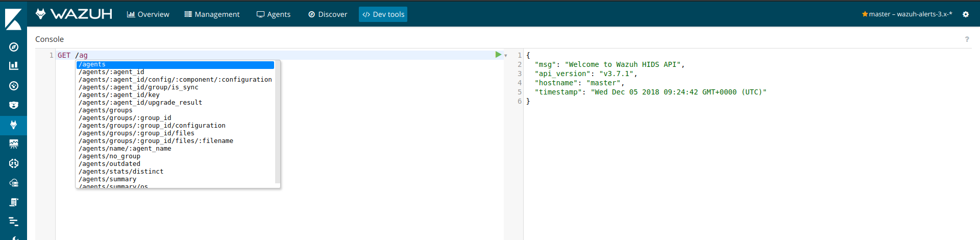
Task: Click master – wazuh-alerts-3.x-* API indicator
Action: [906, 14]
